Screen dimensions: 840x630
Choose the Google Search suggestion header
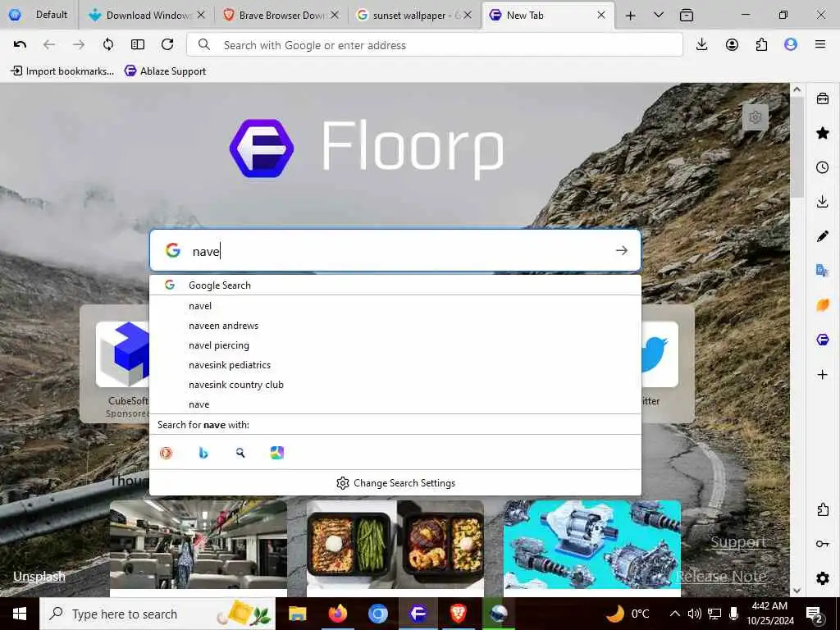[x=395, y=285]
